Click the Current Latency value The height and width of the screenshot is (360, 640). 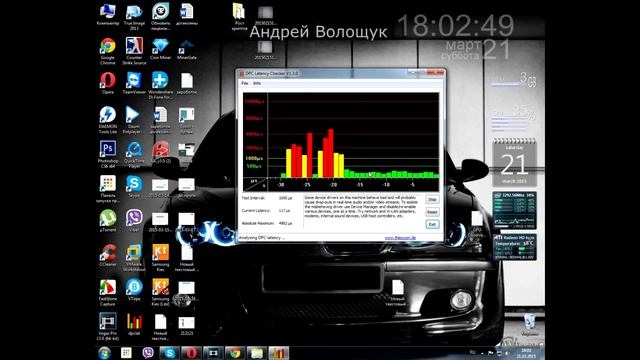point(284,211)
